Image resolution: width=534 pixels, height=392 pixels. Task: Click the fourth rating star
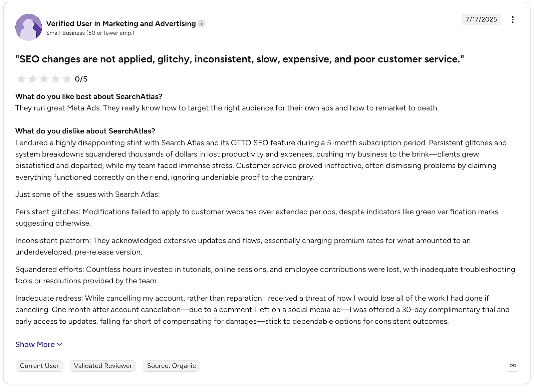pos(55,79)
